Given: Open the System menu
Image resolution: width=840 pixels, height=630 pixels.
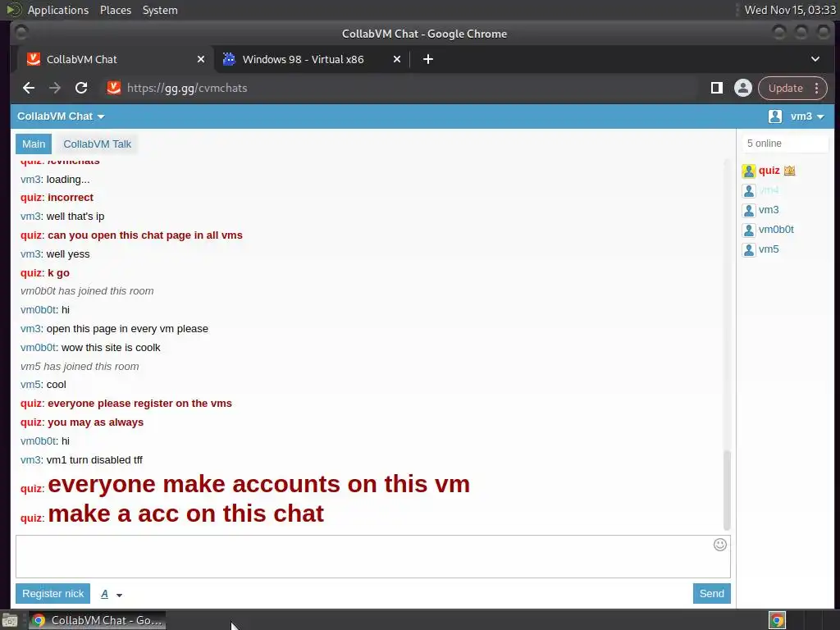Looking at the screenshot, I should (160, 10).
